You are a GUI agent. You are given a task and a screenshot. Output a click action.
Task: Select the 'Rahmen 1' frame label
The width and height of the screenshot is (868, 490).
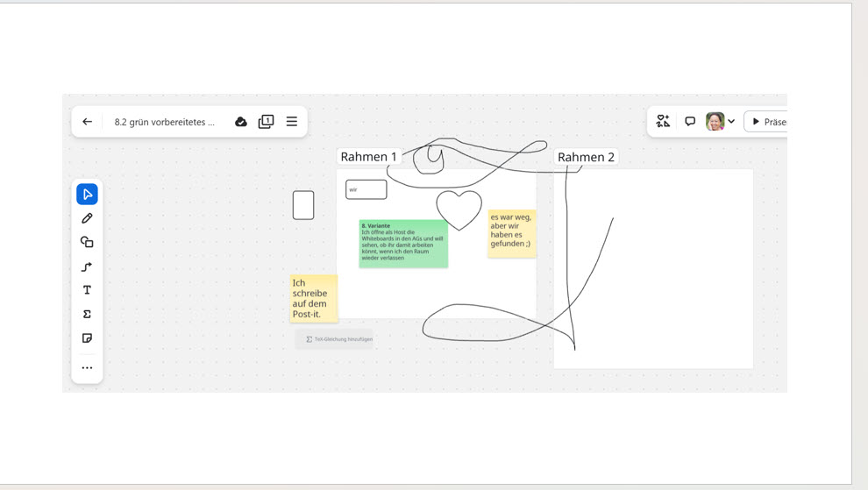368,157
